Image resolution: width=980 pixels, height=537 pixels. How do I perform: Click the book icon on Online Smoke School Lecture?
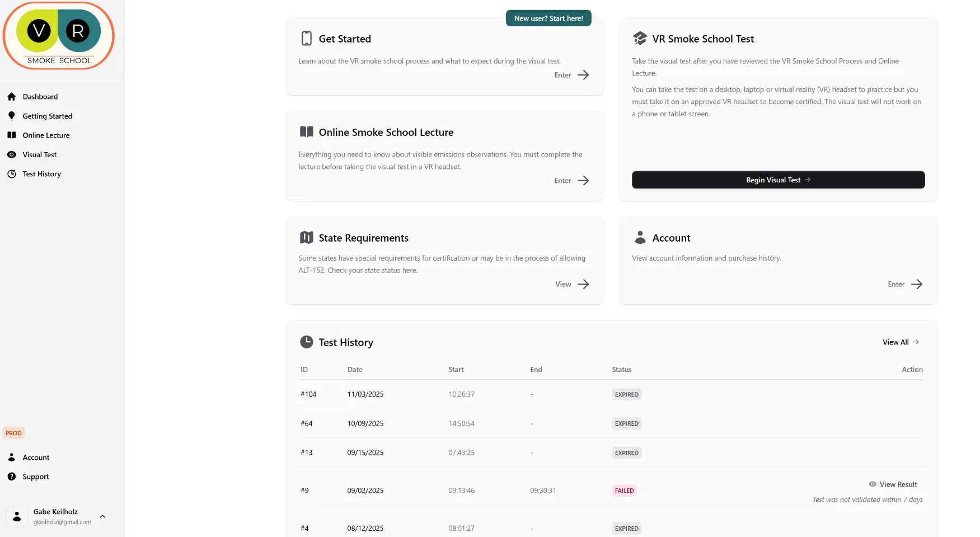(x=306, y=131)
